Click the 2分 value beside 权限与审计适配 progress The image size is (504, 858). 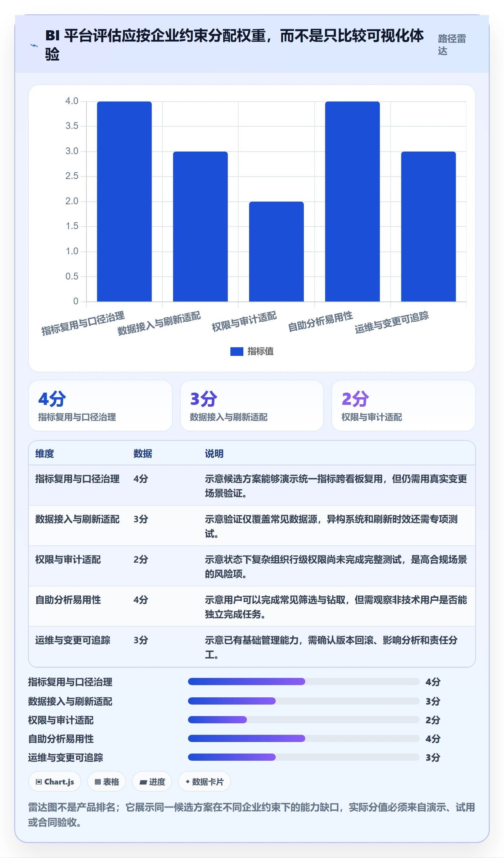tap(433, 720)
